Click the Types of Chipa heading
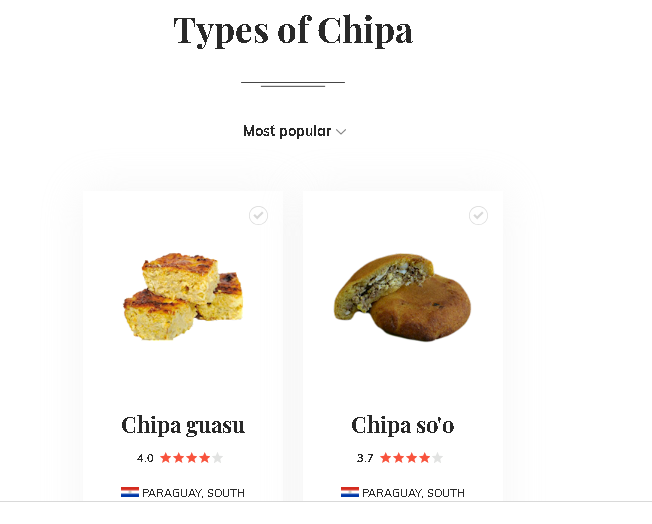This screenshot has width=652, height=524. click(293, 30)
